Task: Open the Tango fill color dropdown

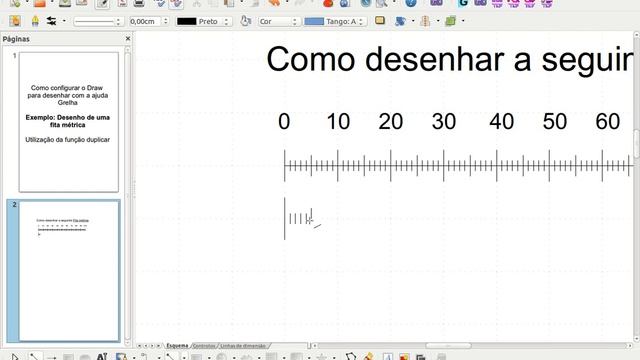Action: (336, 21)
